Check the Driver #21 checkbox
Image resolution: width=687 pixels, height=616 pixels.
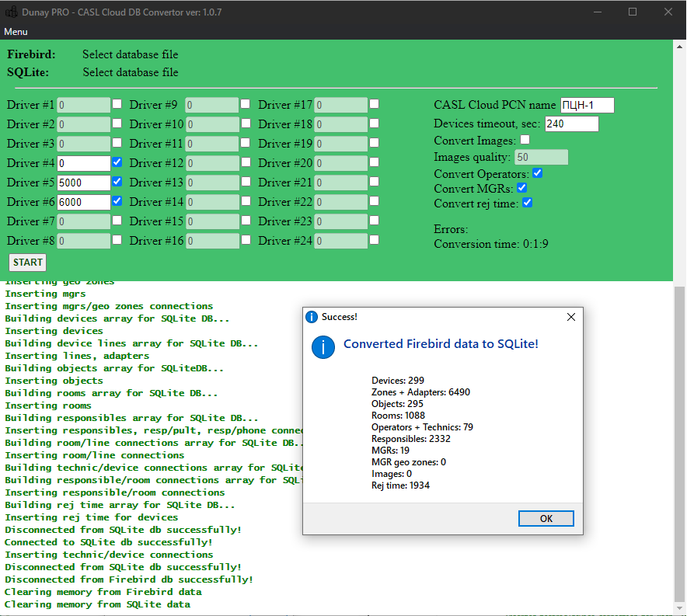pyautogui.click(x=374, y=181)
